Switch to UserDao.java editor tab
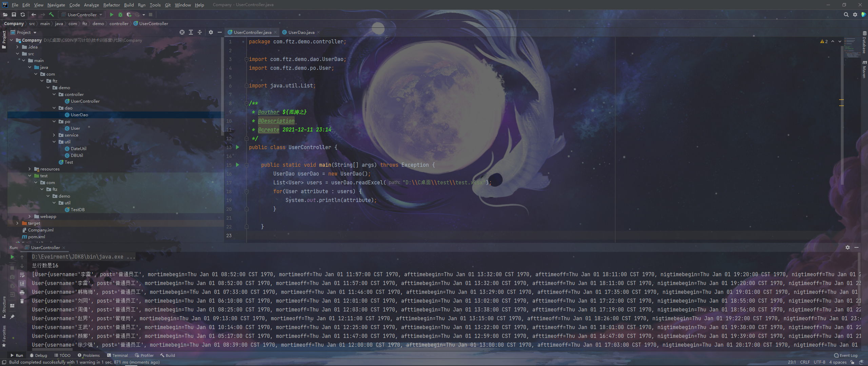The height and width of the screenshot is (366, 868). (301, 32)
